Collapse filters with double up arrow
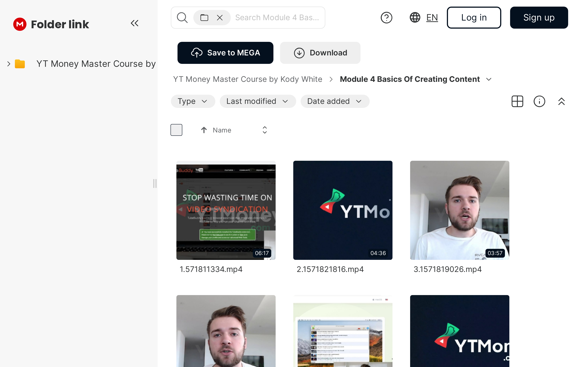Screen dimensions: 588x367 561,101
